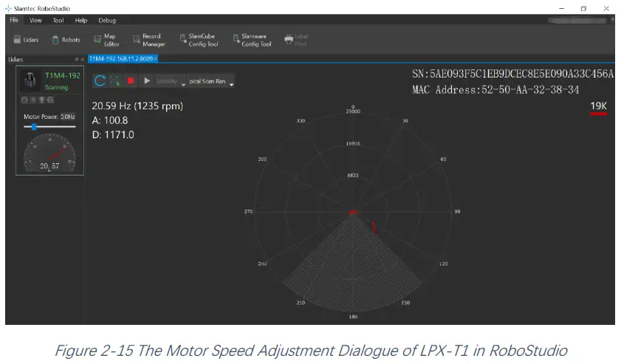Click the 16916 range ring label
Image resolution: width=624 pixels, height=364 pixels.
click(353, 143)
